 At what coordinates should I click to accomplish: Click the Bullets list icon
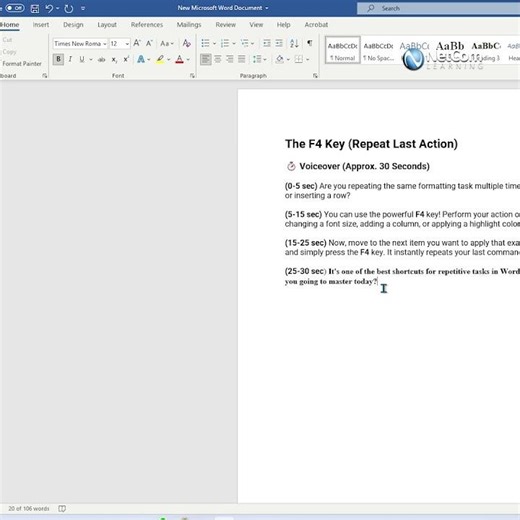tap(205, 43)
